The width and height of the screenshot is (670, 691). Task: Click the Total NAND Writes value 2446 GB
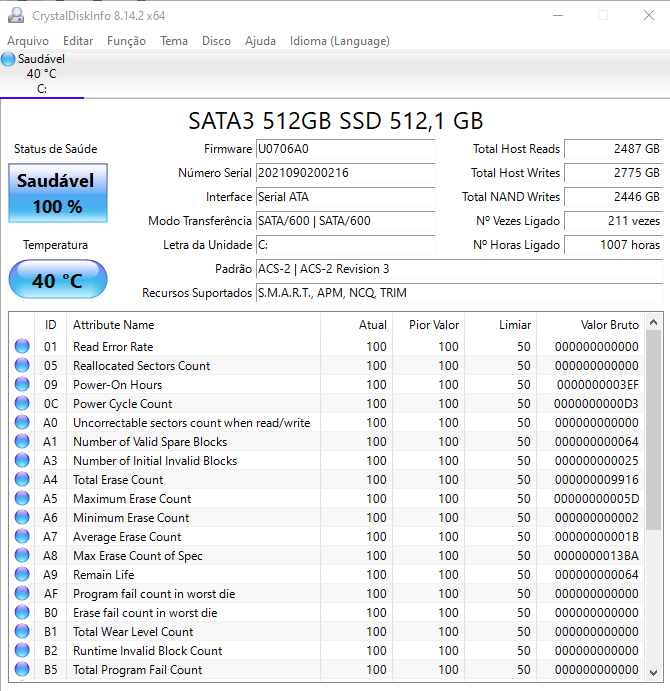coord(614,197)
